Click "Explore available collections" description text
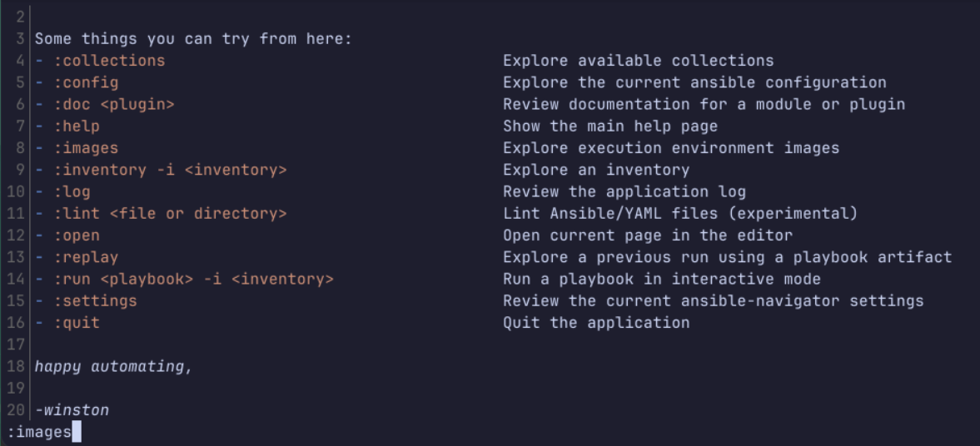980x446 pixels. pos(638,61)
